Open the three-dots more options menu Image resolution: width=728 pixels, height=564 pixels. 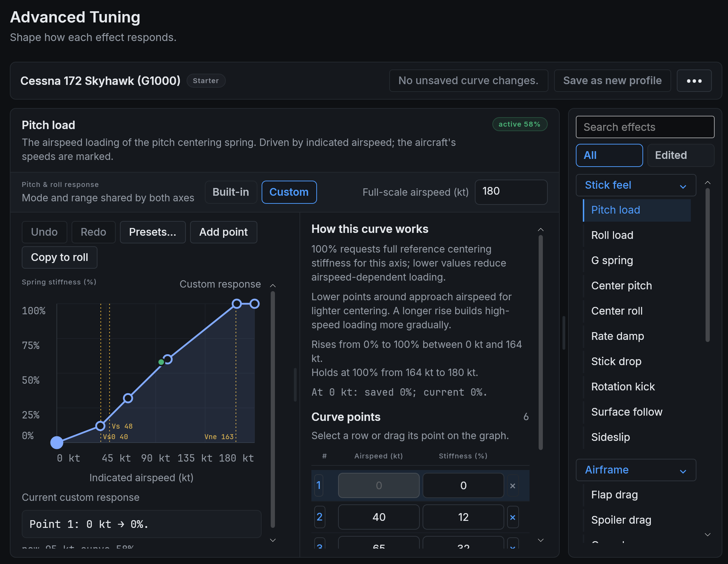click(x=694, y=81)
